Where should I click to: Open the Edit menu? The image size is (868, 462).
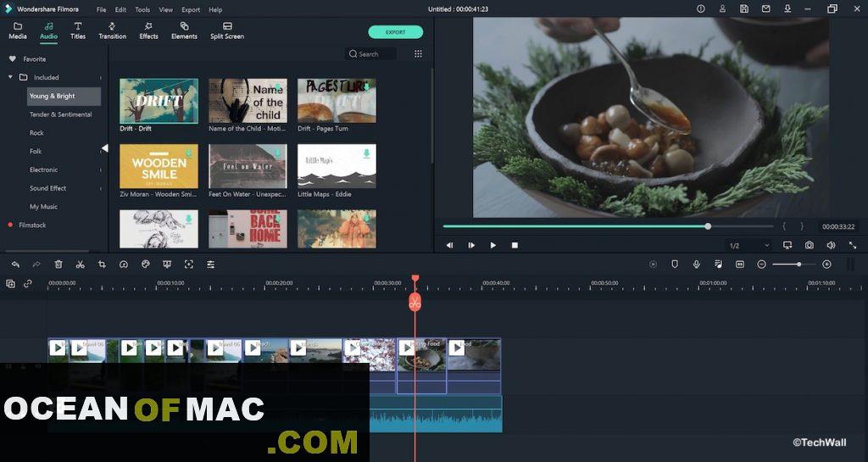point(120,9)
